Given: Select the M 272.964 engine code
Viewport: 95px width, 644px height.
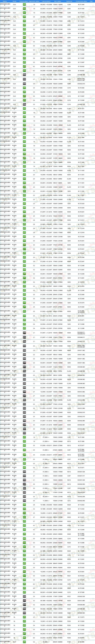Looking at the screenshot, I should (81, 88).
